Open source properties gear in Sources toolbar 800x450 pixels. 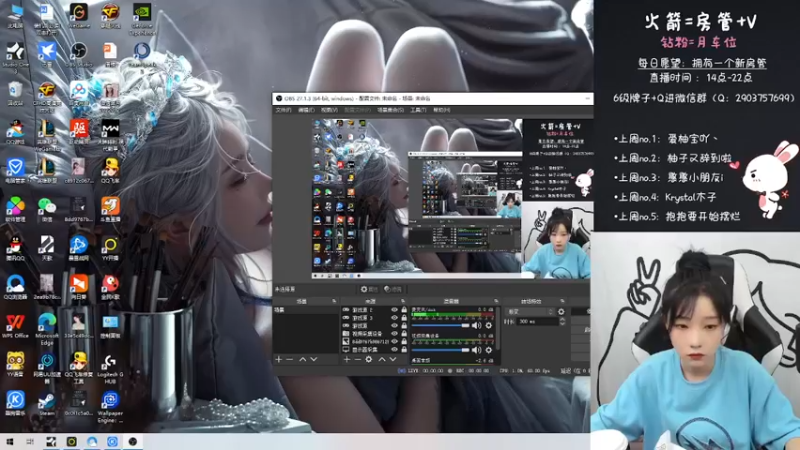point(369,360)
